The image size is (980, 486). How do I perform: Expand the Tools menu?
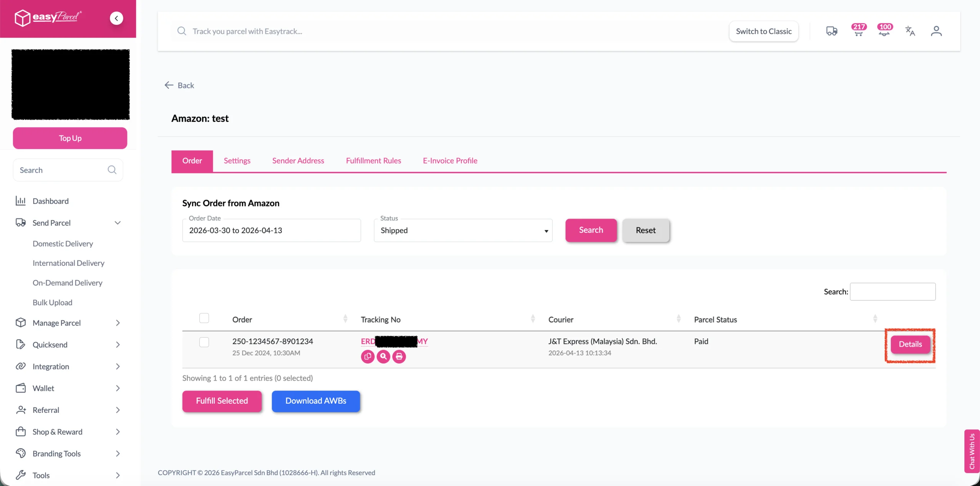118,476
